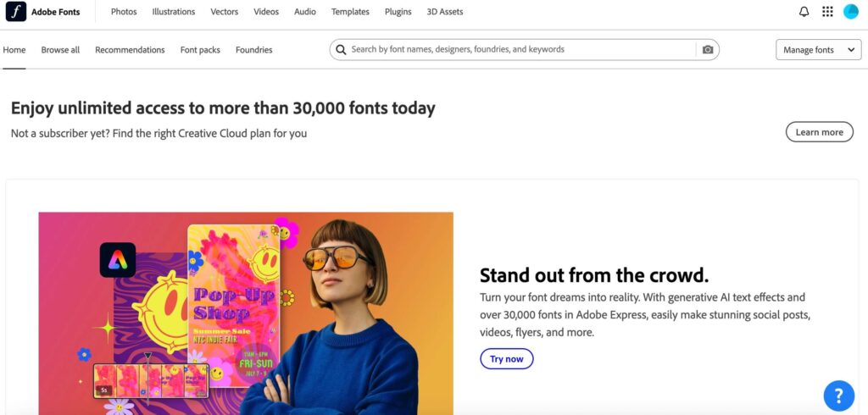The image size is (868, 415).
Task: Click the Adobe Fonts logo icon
Action: pos(16,12)
